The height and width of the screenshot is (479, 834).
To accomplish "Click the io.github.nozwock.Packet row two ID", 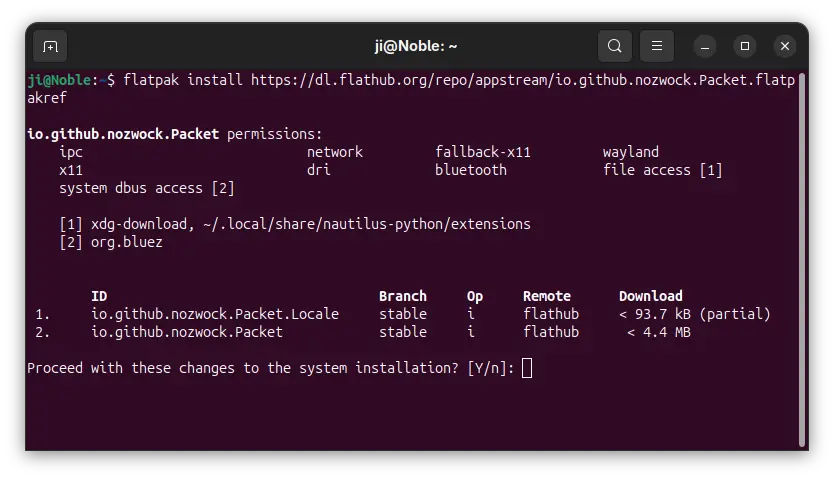I will click(187, 332).
